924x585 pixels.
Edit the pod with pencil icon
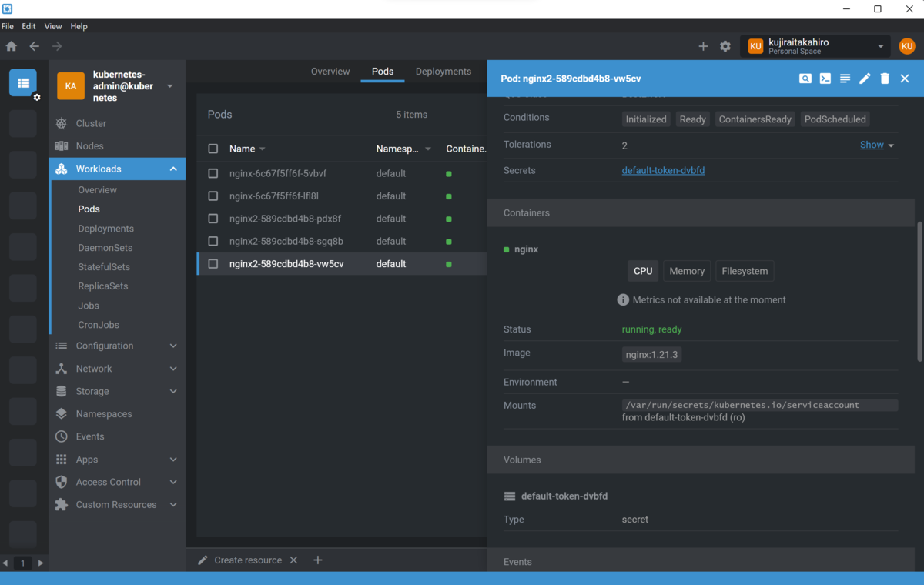(865, 79)
